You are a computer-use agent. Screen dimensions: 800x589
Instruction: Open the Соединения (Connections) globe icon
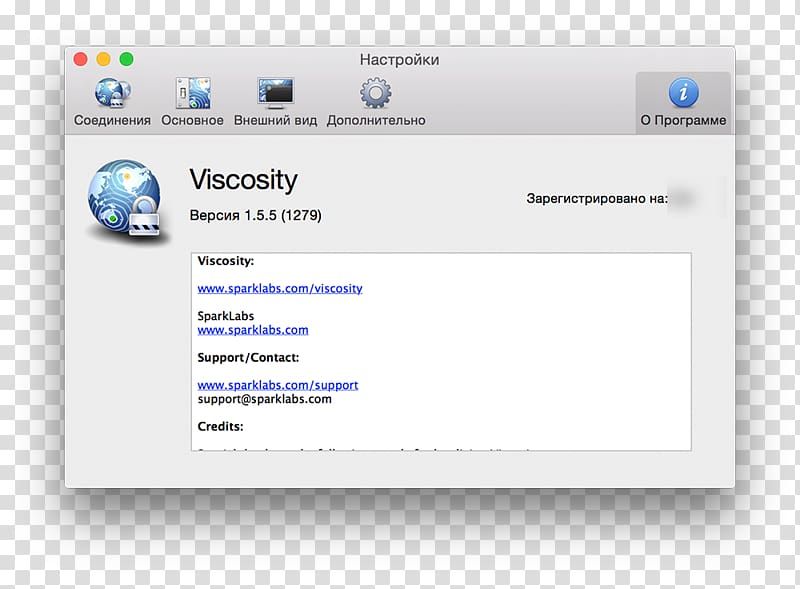click(x=111, y=93)
